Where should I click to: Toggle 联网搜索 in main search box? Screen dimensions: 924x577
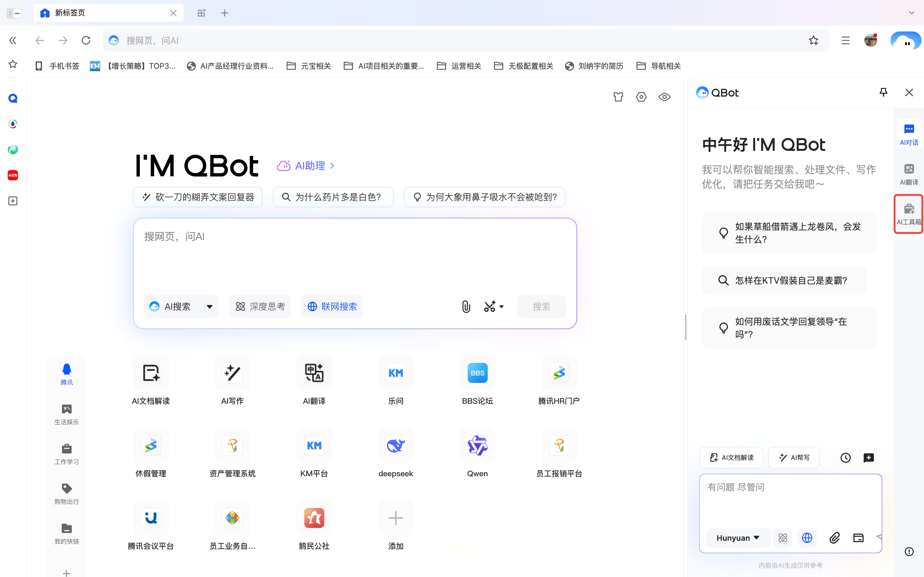tap(332, 306)
